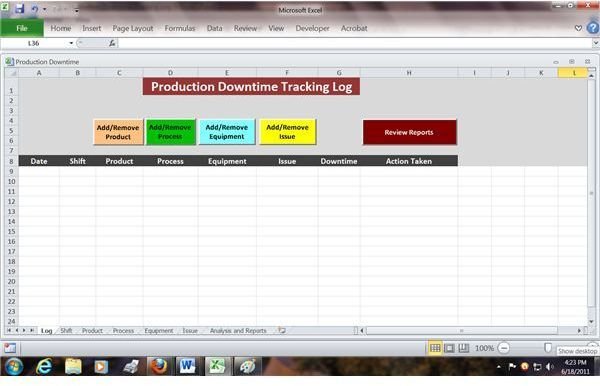
Task: Expand the Name Box dropdown arrow
Action: pyautogui.click(x=71, y=43)
